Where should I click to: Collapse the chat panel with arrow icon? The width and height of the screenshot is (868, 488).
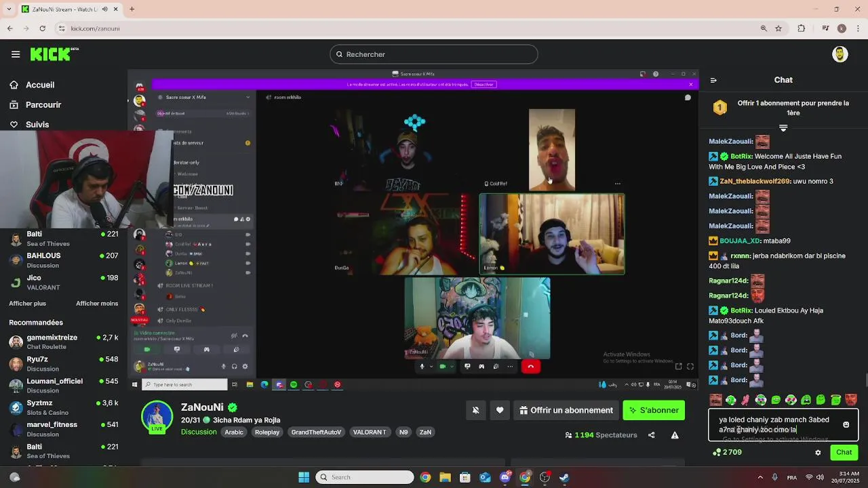coord(713,80)
